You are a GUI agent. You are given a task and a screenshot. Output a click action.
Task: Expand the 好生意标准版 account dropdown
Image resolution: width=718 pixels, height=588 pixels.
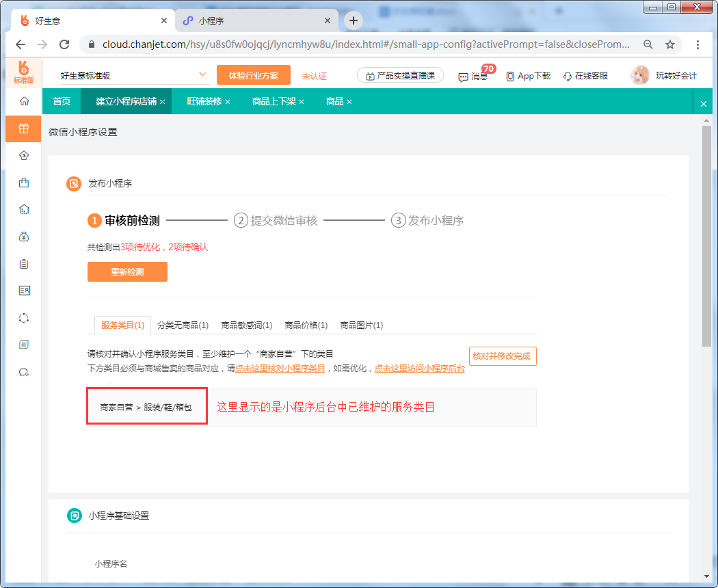point(202,75)
